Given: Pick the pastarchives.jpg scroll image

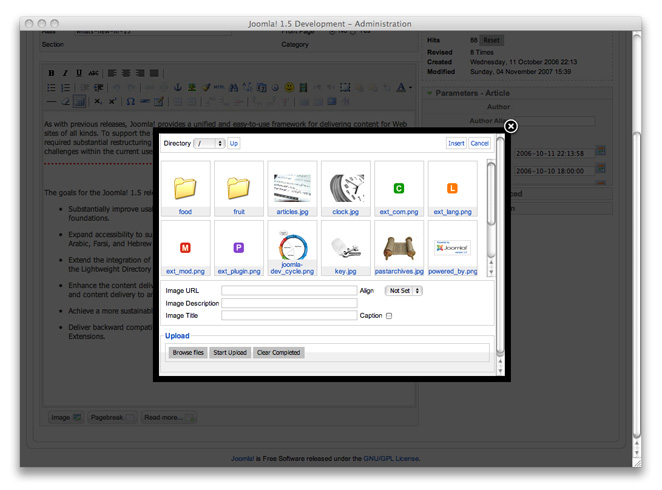Looking at the screenshot, I should (x=399, y=246).
